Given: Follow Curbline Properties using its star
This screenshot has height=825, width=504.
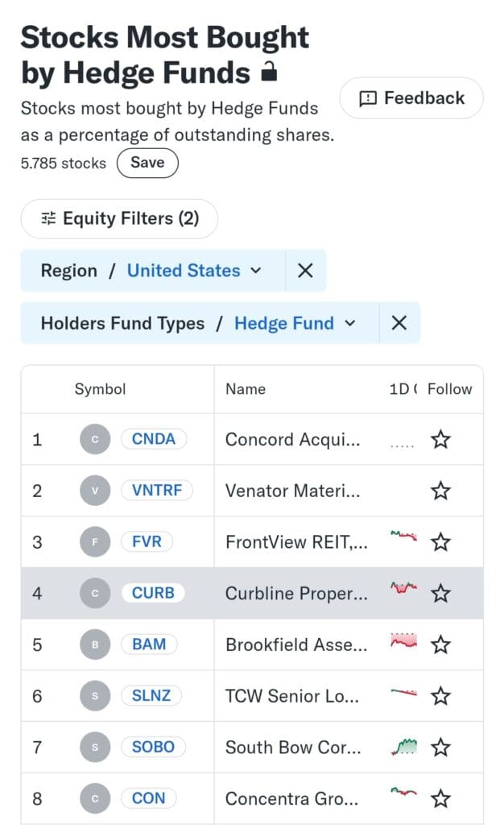Looking at the screenshot, I should (x=440, y=593).
